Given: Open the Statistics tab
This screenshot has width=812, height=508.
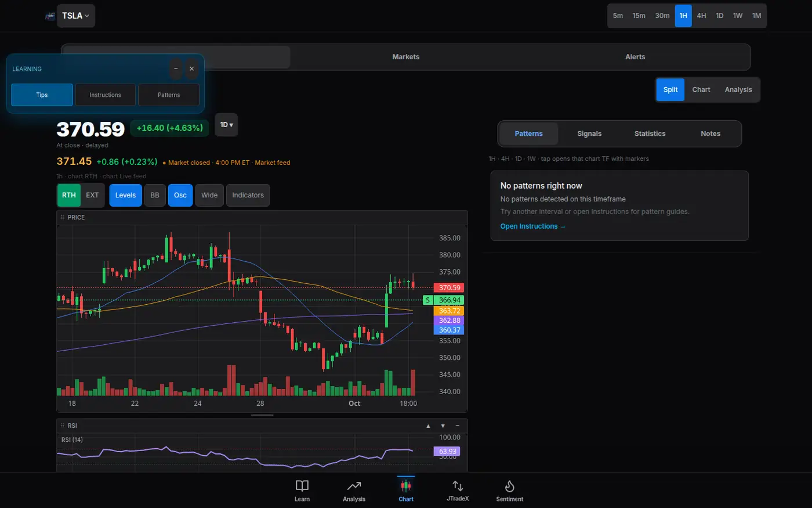Looking at the screenshot, I should coord(650,134).
